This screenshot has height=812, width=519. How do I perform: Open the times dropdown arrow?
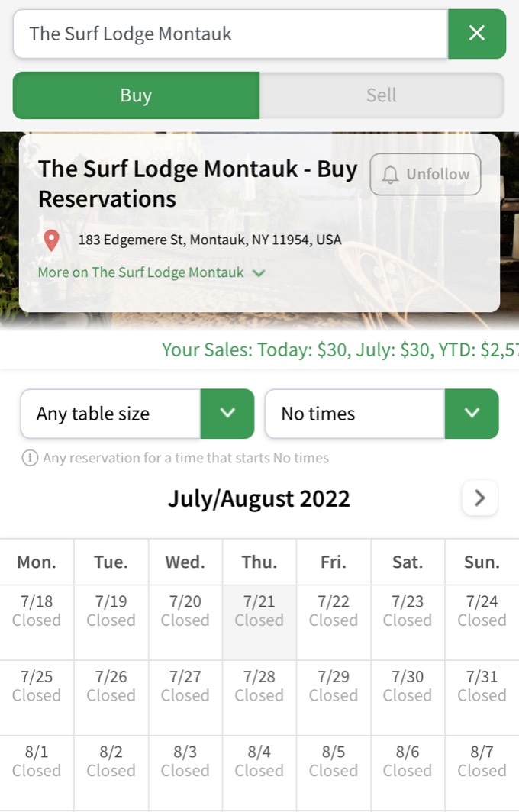472,414
